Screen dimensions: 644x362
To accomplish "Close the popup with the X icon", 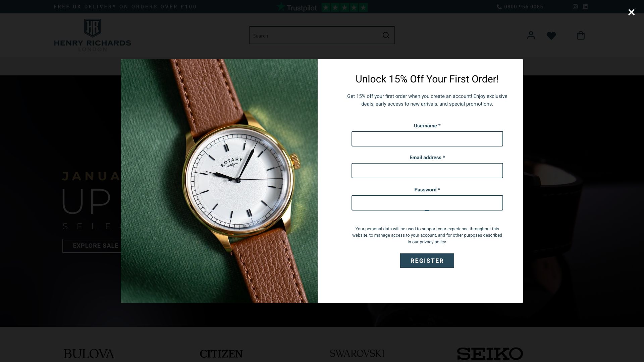I will click(x=631, y=12).
